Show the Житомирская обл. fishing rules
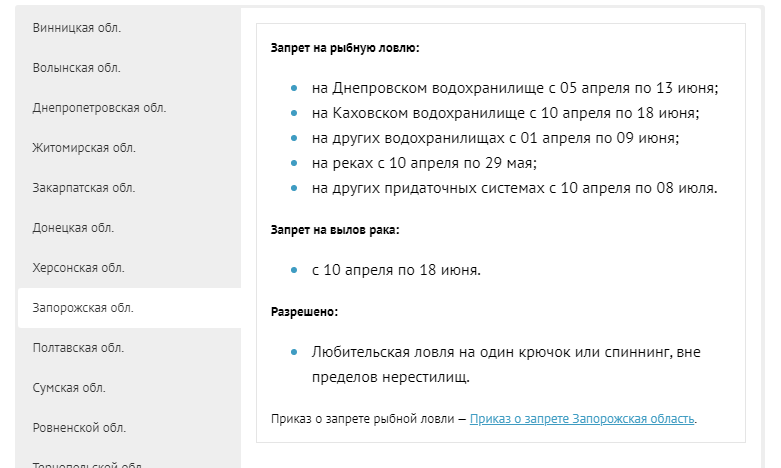This screenshot has width=781, height=468. pyautogui.click(x=84, y=148)
